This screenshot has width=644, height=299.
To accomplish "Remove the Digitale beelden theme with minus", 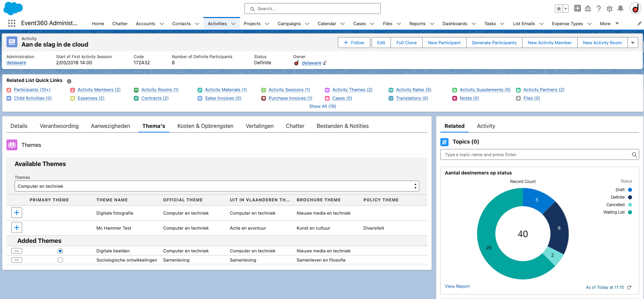I will click(17, 251).
